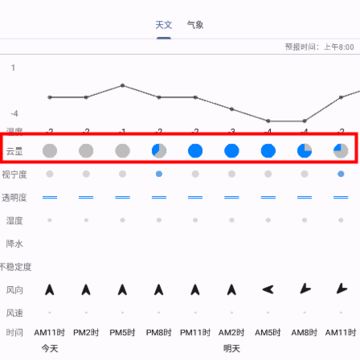The height and width of the screenshot is (360, 360).
Task: Tap the gray cloud cover icon for PM5时
Action: (x=122, y=151)
